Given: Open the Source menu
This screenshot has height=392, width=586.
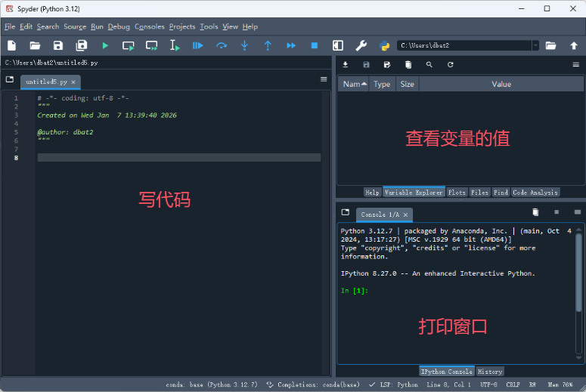Looking at the screenshot, I should click(75, 26).
